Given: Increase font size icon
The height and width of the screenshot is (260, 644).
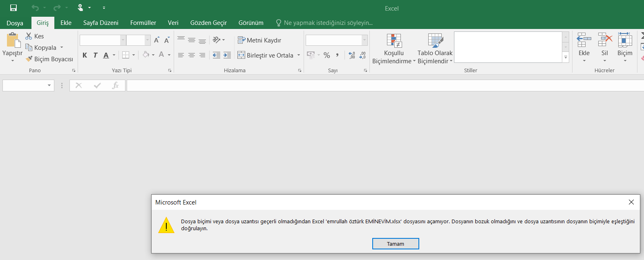Looking at the screenshot, I should tap(157, 40).
